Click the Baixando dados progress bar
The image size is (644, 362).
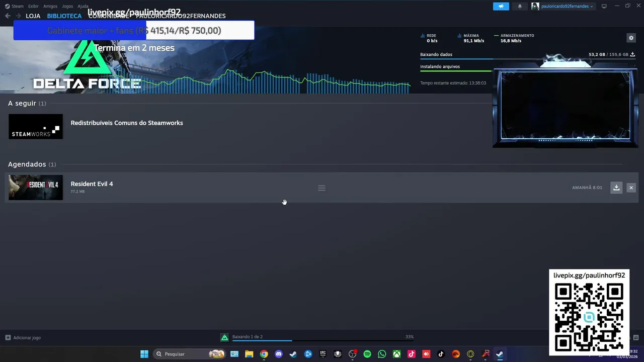click(528, 59)
